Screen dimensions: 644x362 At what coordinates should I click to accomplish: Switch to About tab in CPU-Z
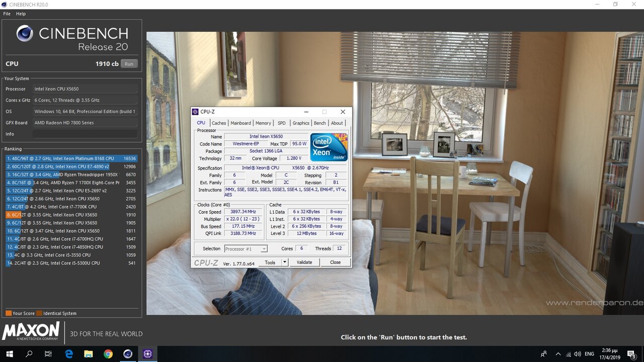pos(337,123)
